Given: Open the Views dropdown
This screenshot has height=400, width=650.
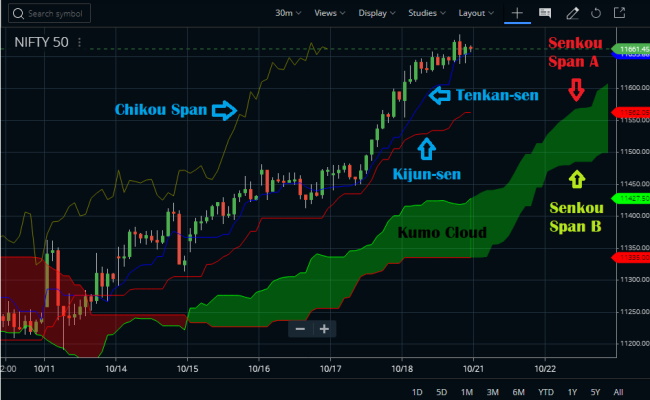Looking at the screenshot, I should pyautogui.click(x=330, y=14).
